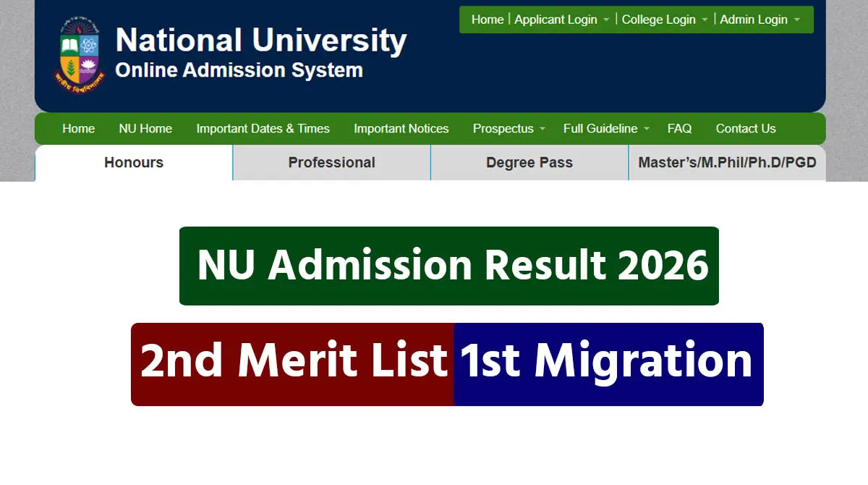Screen dimensions: 868x485
Task: Select the Honours tab
Action: pos(134,163)
